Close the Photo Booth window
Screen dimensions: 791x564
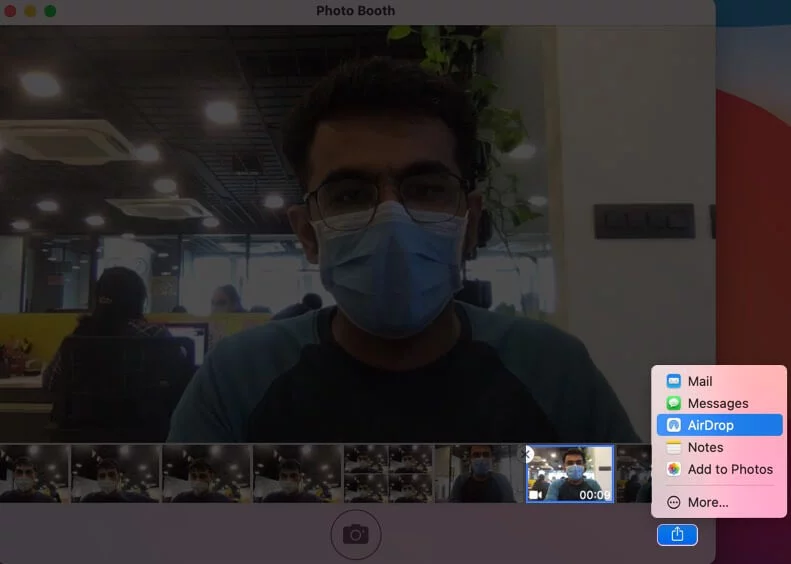pyautogui.click(x=10, y=11)
